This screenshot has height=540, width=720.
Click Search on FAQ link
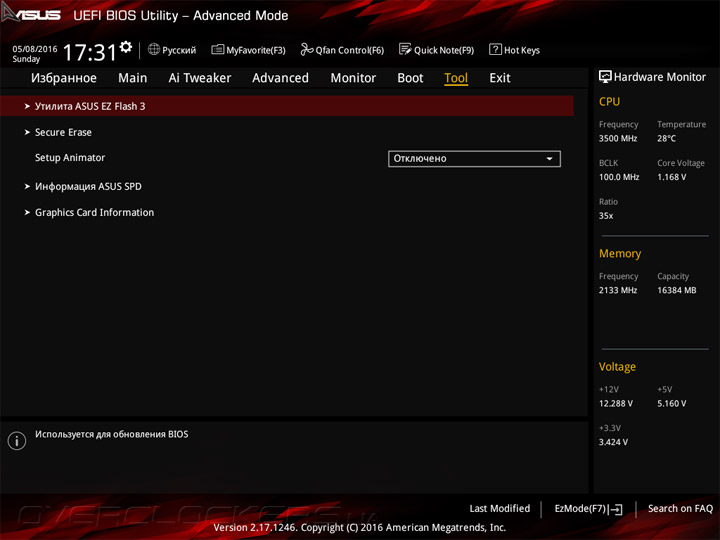pyautogui.click(x=680, y=509)
